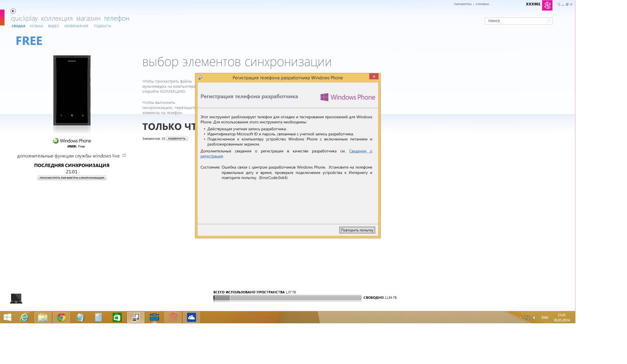This screenshot has width=627, height=364.
Task: Click the Nokia phone image
Action: [x=72, y=90]
